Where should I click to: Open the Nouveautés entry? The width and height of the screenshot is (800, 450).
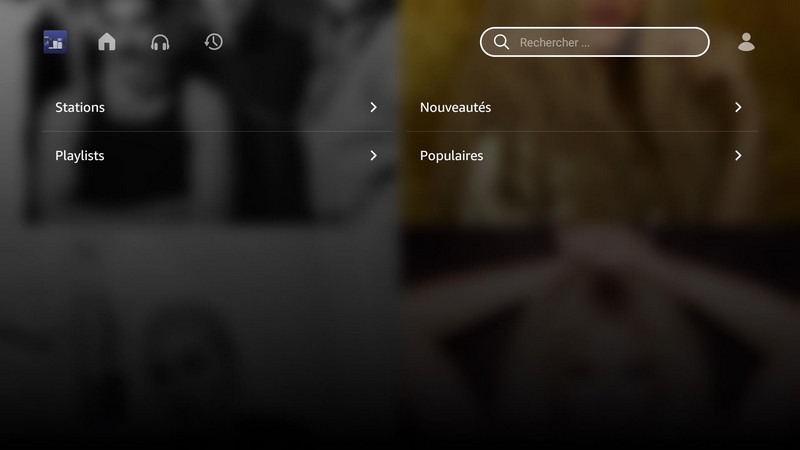click(x=582, y=107)
